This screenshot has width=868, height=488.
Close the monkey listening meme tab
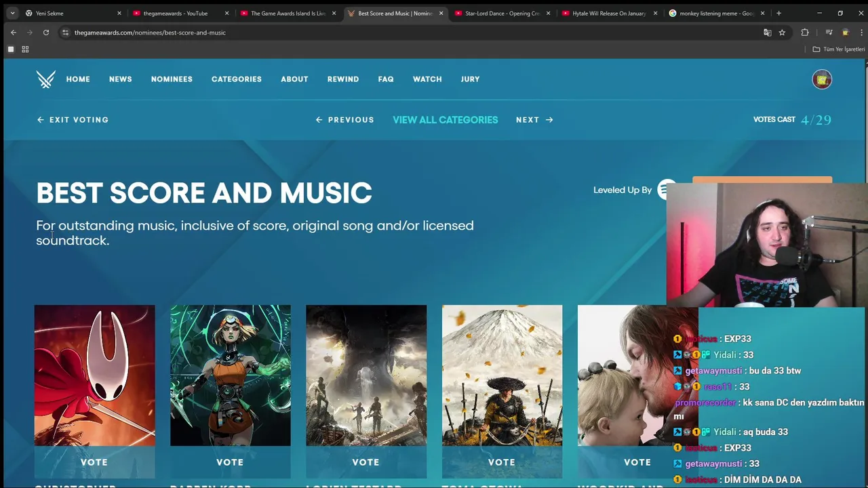pyautogui.click(x=763, y=13)
